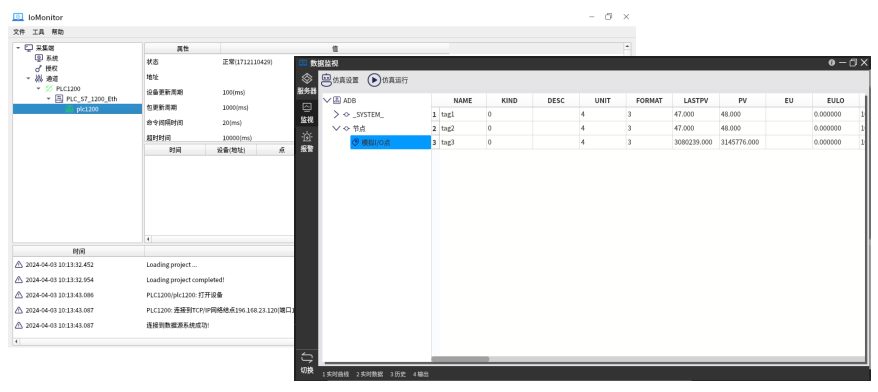
Task: Switch to 1 实时曲线 tab
Action: tap(335, 374)
